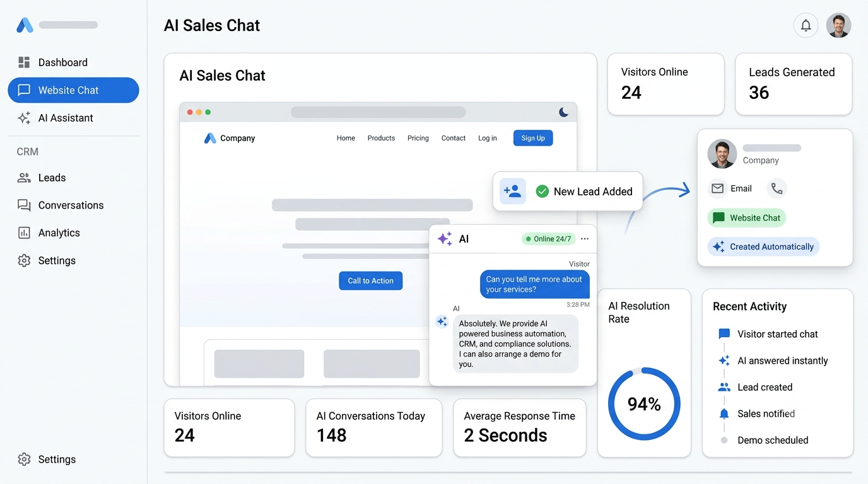Click Home in the mock website nav
The image size is (868, 484).
coord(346,138)
